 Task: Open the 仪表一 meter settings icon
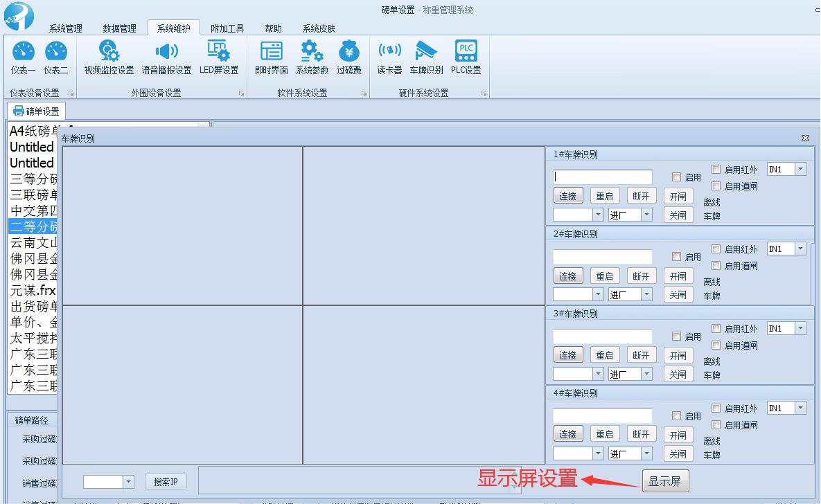pos(23,57)
